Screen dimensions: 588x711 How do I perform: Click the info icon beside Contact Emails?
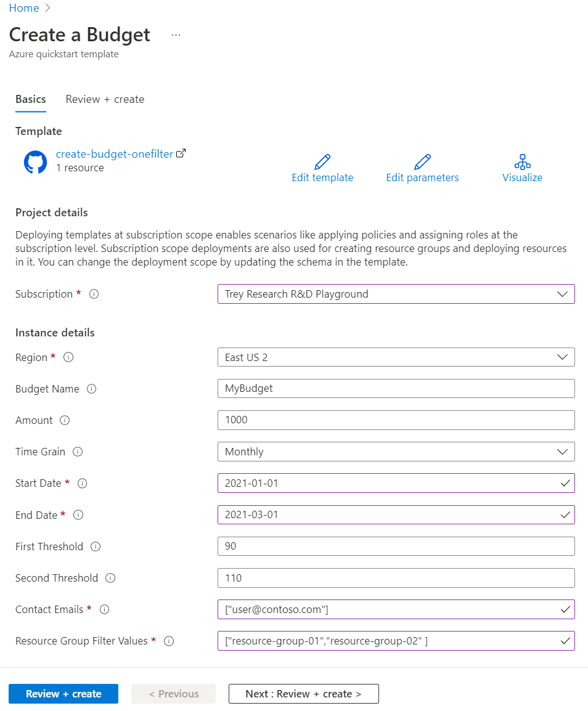tap(104, 610)
